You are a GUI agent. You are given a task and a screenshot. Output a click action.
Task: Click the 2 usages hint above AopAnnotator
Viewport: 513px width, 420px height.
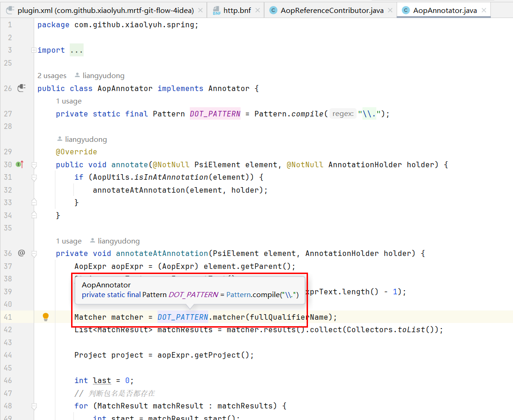tap(52, 75)
